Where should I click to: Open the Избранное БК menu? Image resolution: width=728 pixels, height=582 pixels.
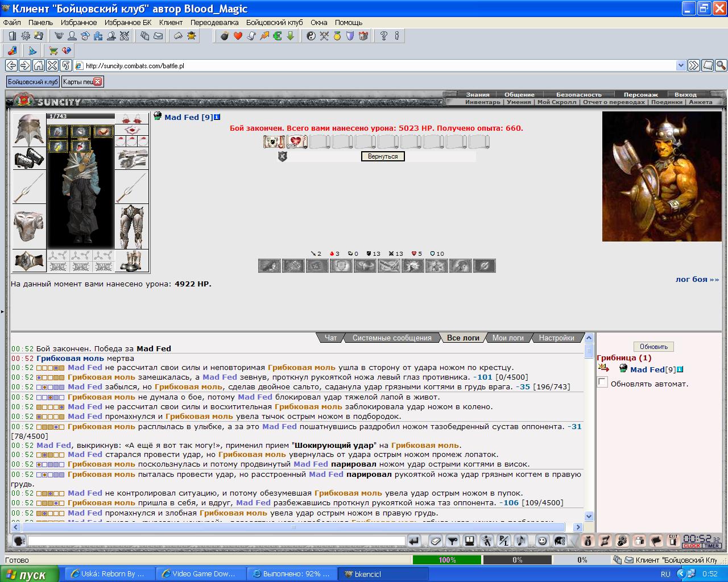click(x=128, y=22)
